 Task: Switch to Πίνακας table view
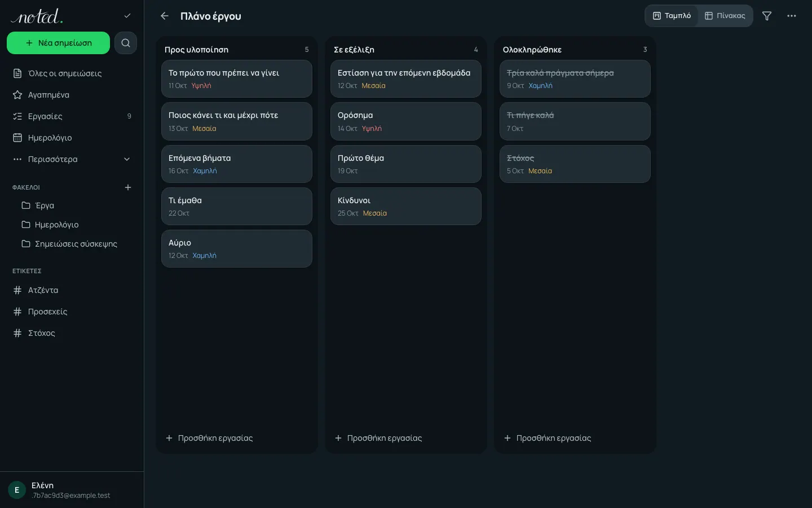[725, 16]
